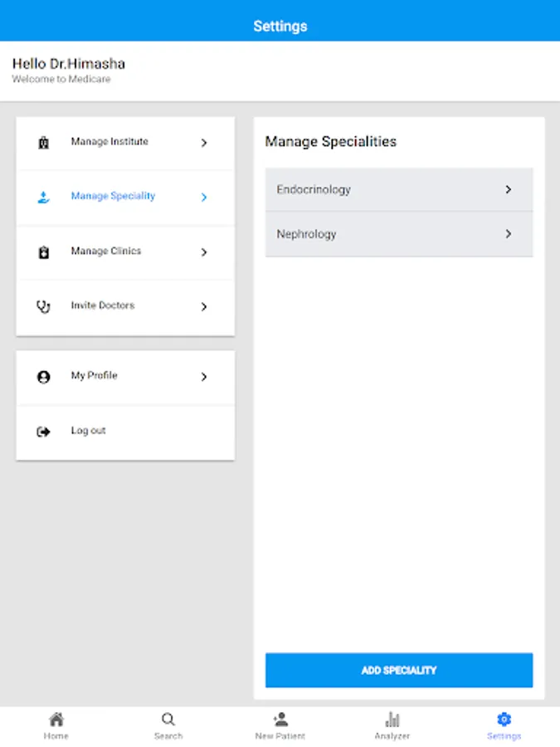This screenshot has height=747, width=560.
Task: Click the Log out arrow icon
Action: pyautogui.click(x=44, y=432)
